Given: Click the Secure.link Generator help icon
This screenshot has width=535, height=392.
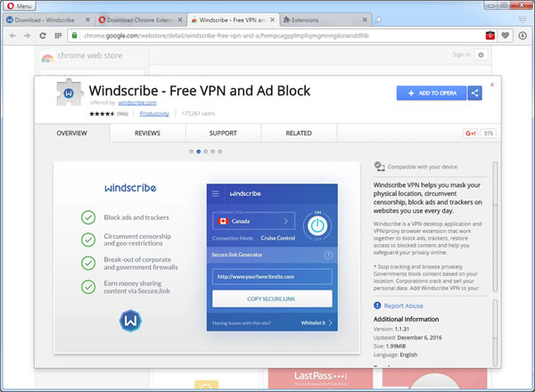Looking at the screenshot, I should click(328, 255).
